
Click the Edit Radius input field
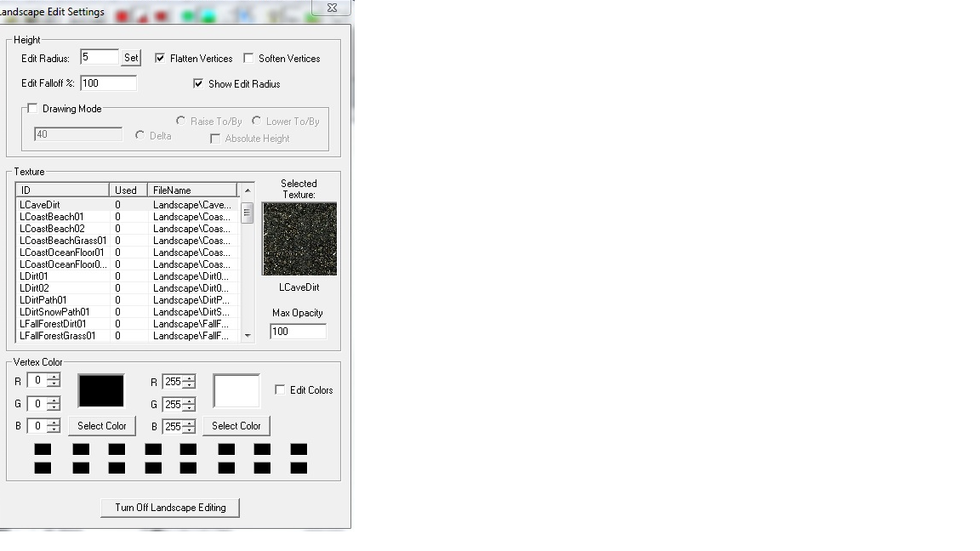click(x=100, y=58)
